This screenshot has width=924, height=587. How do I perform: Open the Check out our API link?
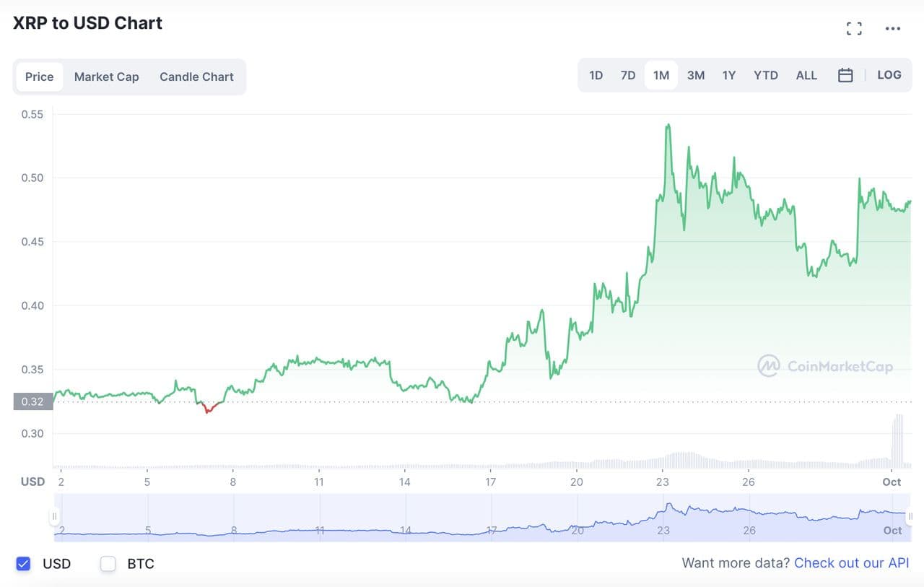pyautogui.click(x=851, y=563)
